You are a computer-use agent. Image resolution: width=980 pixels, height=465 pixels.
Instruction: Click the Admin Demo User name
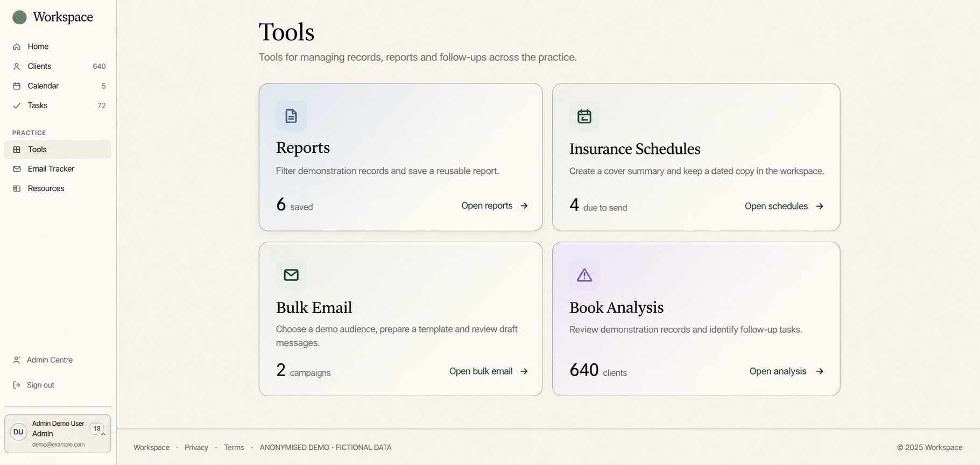[58, 424]
